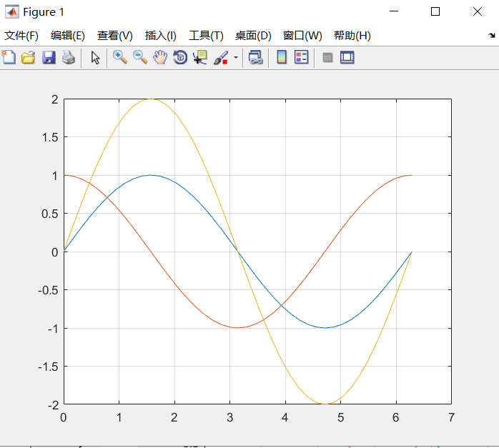Click the blue sine curve's peak
Screen dimensions: 499x448
tap(151, 175)
